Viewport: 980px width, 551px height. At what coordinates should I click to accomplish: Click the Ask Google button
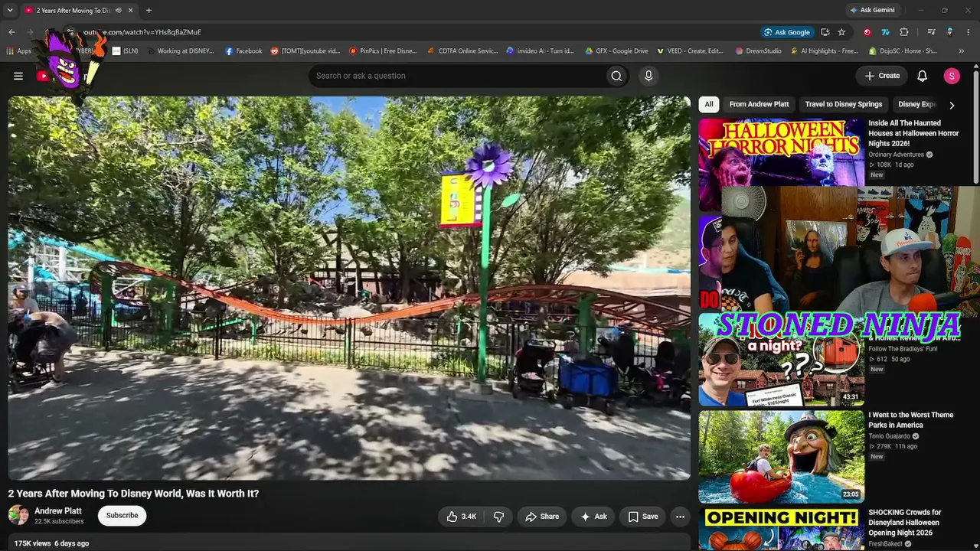click(786, 32)
